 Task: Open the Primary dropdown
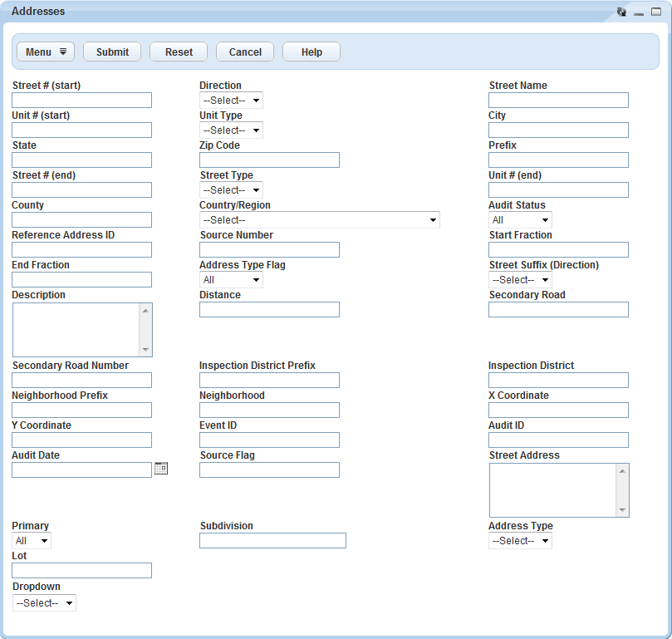click(x=32, y=541)
